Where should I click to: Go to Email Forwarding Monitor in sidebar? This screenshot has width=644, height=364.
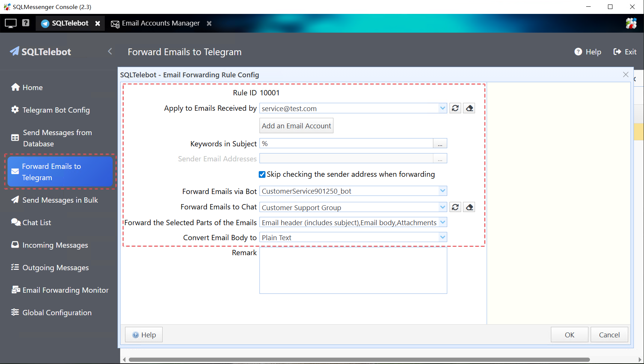pyautogui.click(x=65, y=290)
